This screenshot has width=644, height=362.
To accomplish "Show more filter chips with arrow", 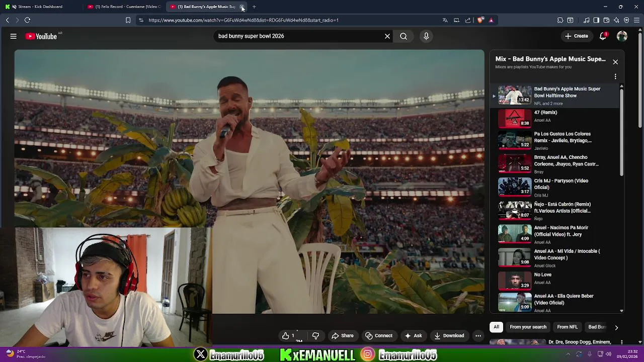I will 616,327.
